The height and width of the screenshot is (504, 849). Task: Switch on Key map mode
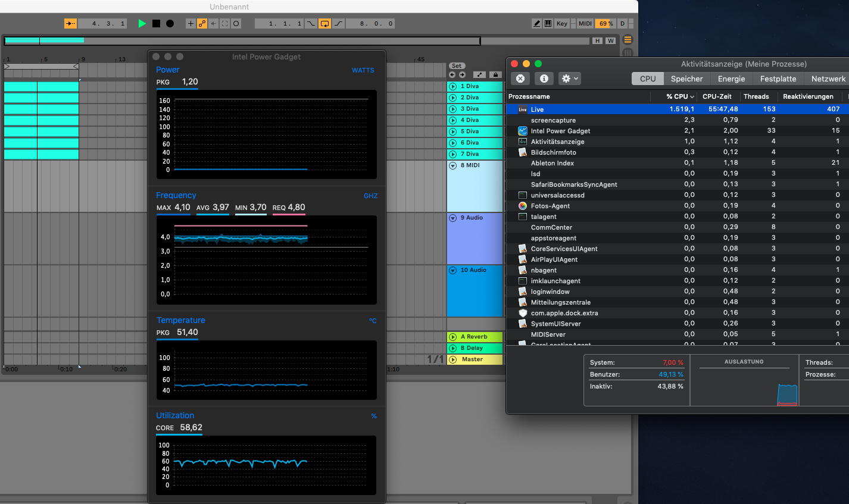click(x=561, y=24)
